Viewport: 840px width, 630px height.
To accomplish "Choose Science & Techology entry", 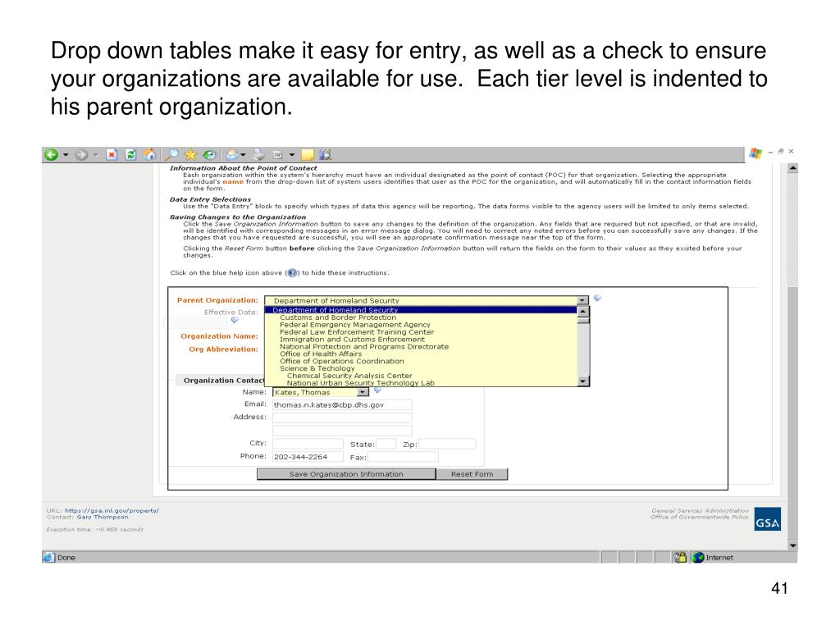I will tap(421, 368).
